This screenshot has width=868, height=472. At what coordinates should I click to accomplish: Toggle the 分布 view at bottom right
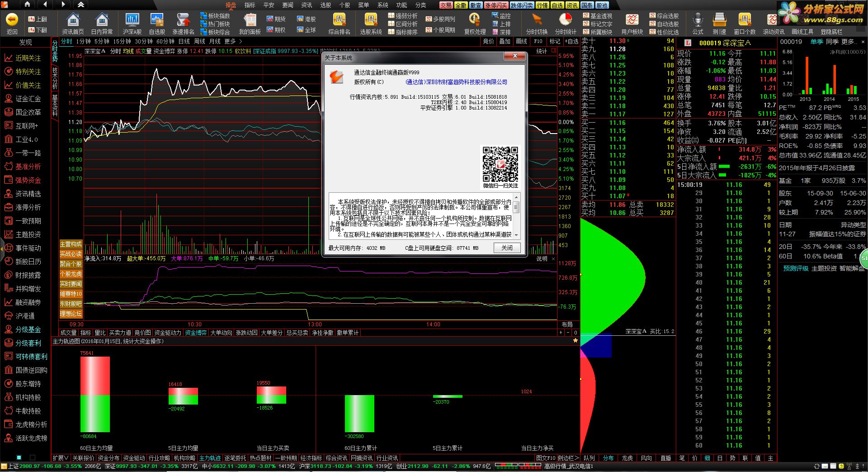click(608, 458)
